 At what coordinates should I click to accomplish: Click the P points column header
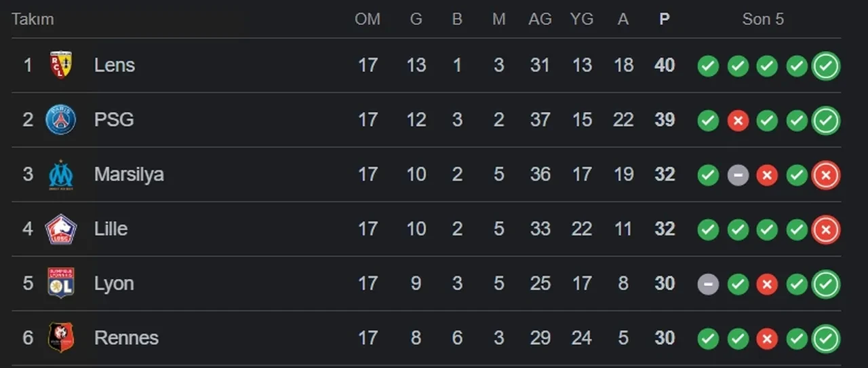(665, 19)
